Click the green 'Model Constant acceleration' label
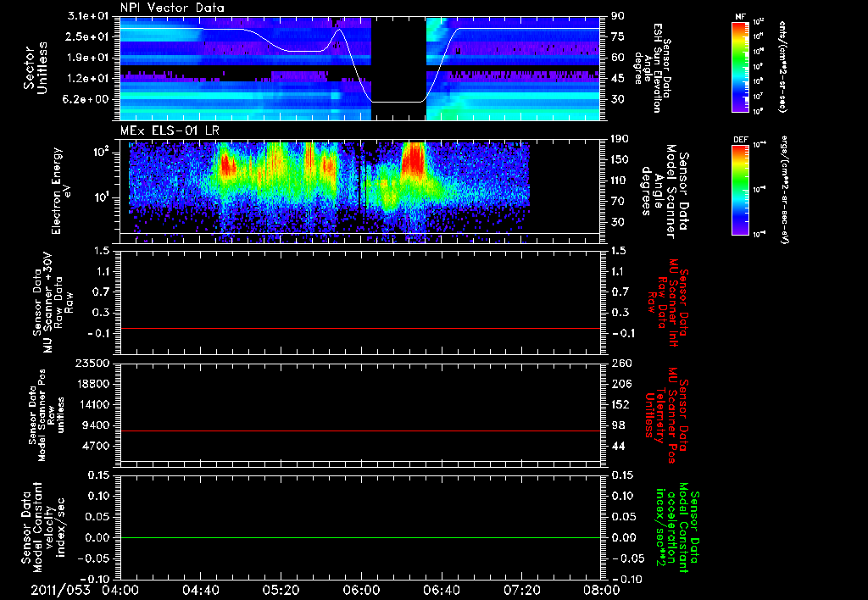Image resolution: width=868 pixels, height=600 pixels. (677, 527)
